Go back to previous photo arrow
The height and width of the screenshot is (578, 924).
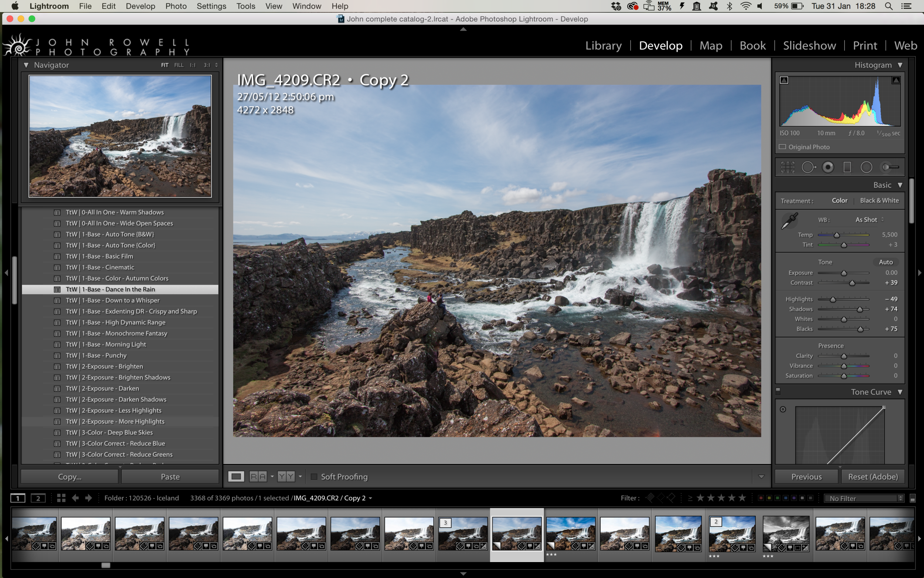pyautogui.click(x=75, y=498)
